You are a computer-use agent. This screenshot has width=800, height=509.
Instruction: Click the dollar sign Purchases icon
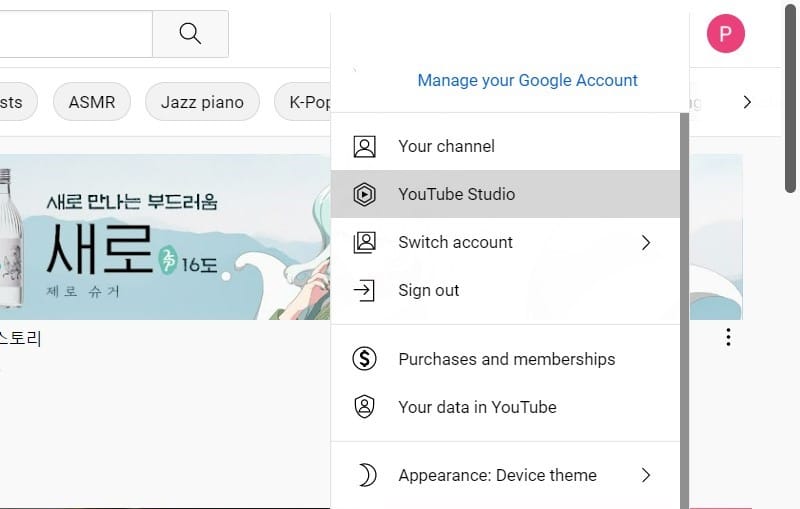364,359
